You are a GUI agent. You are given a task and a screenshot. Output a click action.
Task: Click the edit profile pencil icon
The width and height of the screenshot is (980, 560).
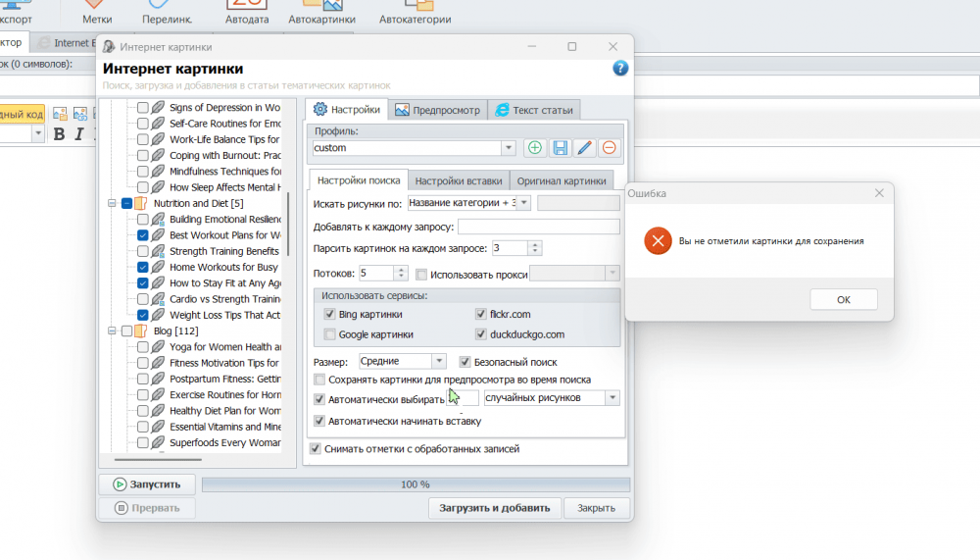[x=584, y=148]
